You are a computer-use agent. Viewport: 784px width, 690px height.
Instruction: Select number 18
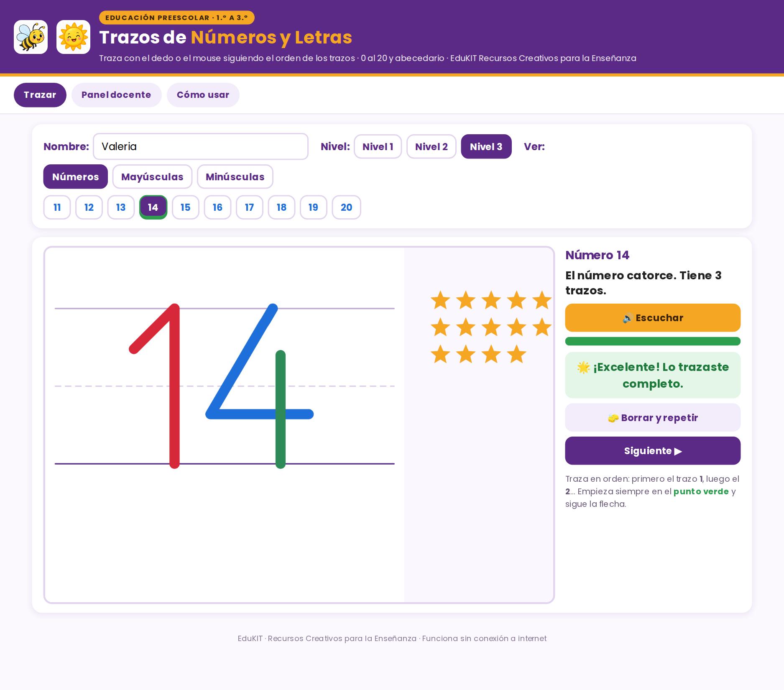pos(281,207)
